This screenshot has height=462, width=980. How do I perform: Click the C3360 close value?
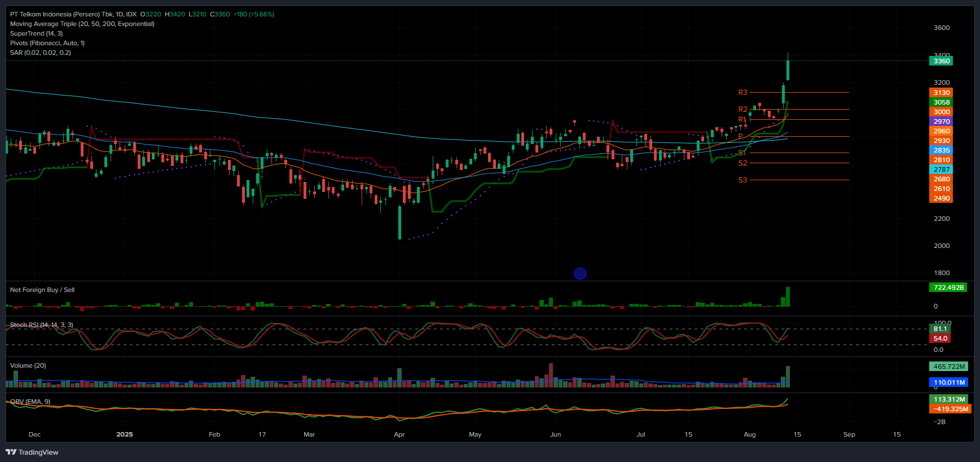click(220, 14)
